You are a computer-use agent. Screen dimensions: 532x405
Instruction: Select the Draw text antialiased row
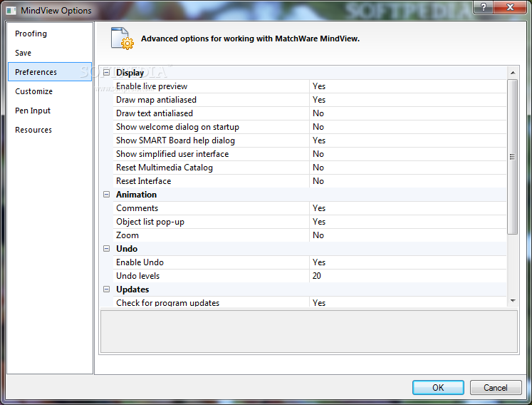coord(309,113)
